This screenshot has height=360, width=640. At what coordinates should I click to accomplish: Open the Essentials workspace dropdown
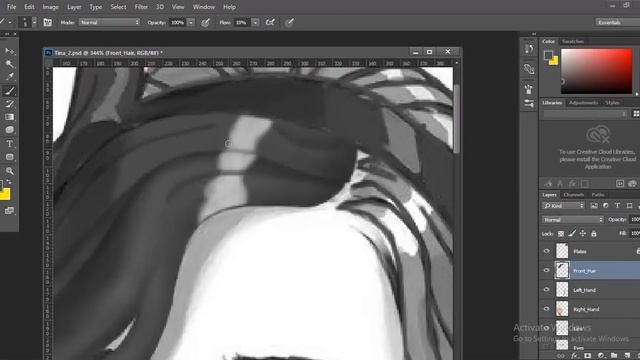pos(618,22)
